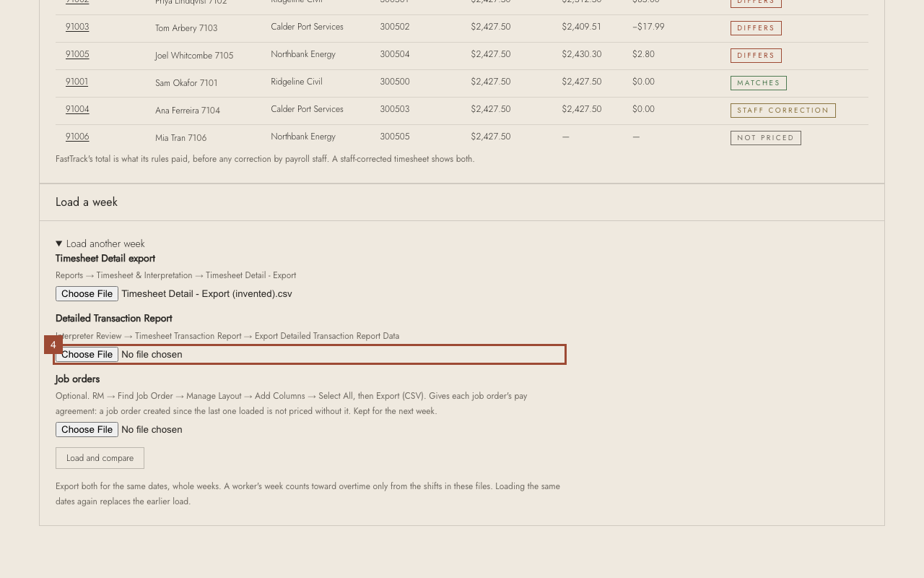
Task: Open timesheet 91005 link
Action: 77,54
